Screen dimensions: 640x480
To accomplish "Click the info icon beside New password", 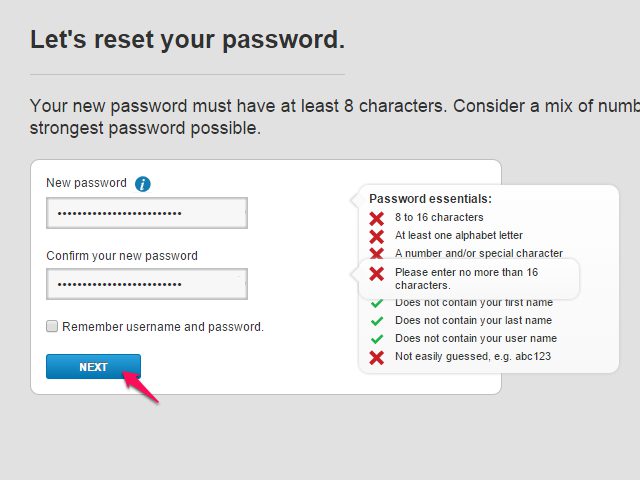I will [x=143, y=184].
